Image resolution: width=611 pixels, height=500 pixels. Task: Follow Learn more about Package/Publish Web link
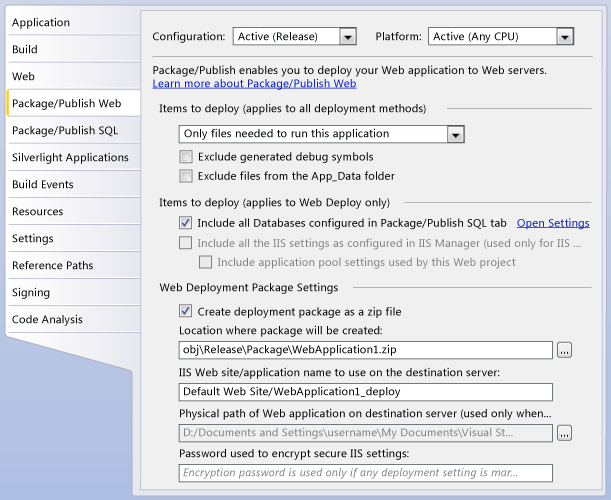coord(254,83)
